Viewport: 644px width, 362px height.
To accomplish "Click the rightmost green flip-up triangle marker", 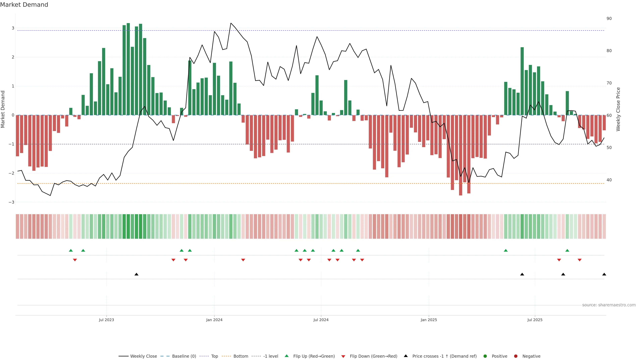I will point(567,250).
